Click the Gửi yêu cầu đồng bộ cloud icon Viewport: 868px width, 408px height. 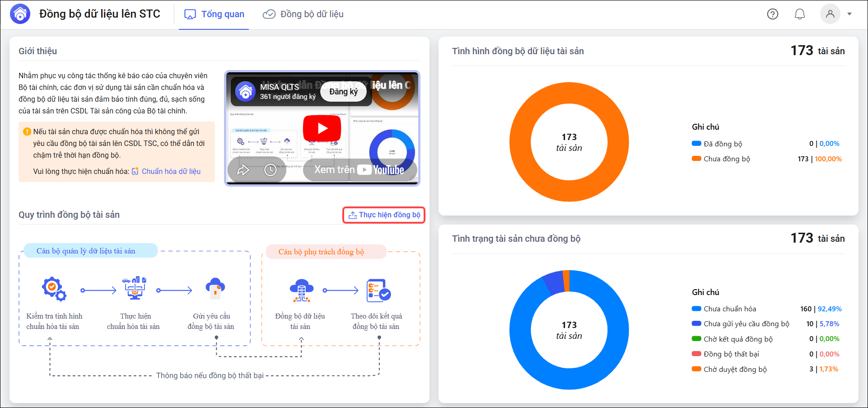[x=215, y=288]
